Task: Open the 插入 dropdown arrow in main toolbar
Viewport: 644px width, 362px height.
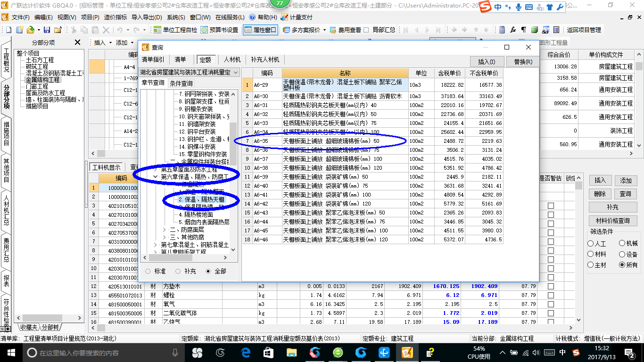Action: 110,42
